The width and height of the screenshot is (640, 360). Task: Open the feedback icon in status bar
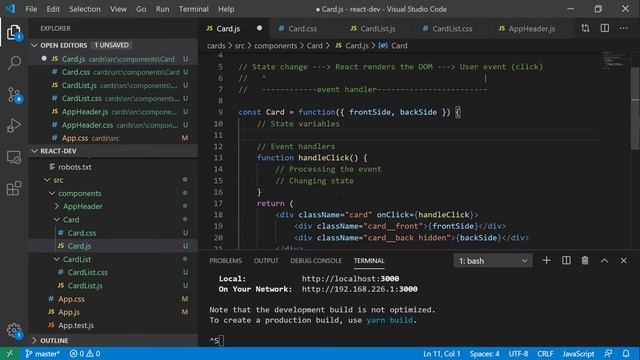coord(608,353)
